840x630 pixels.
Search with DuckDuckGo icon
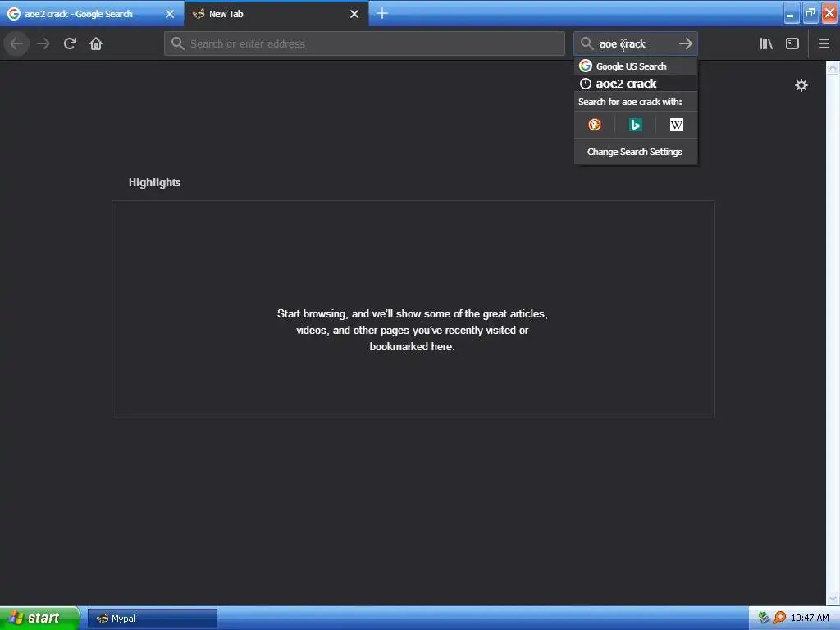tap(595, 125)
